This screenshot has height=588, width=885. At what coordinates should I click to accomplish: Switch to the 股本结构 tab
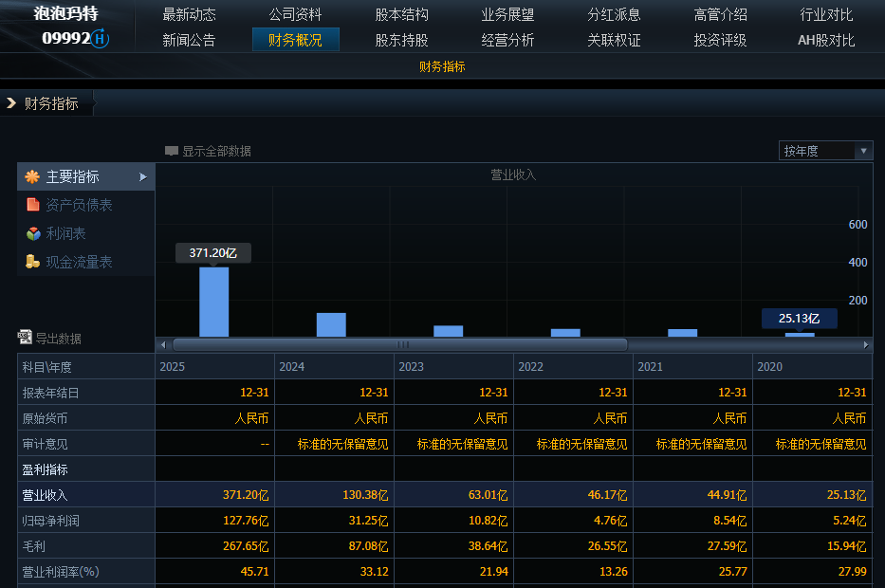401,14
